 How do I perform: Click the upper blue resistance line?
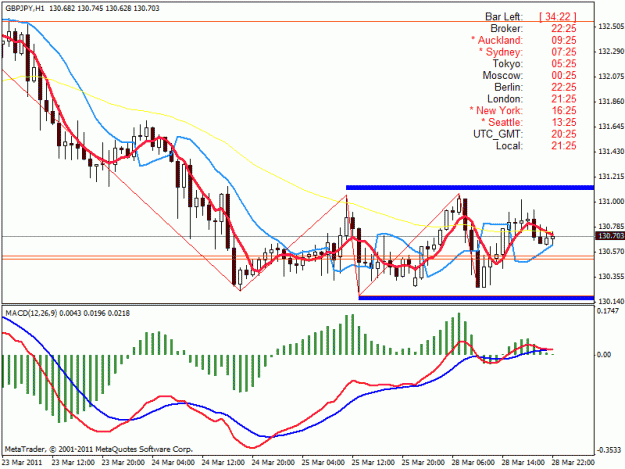coord(470,187)
